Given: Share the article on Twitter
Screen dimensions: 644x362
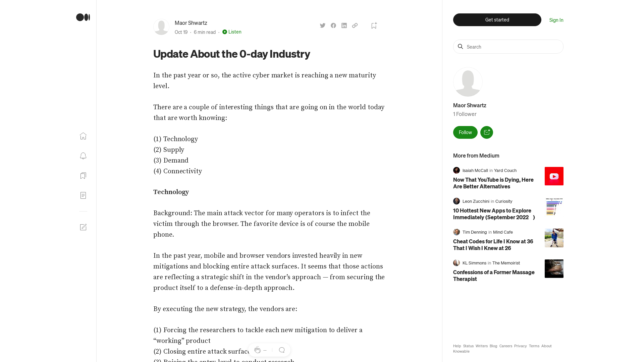Looking at the screenshot, I should 322,25.
